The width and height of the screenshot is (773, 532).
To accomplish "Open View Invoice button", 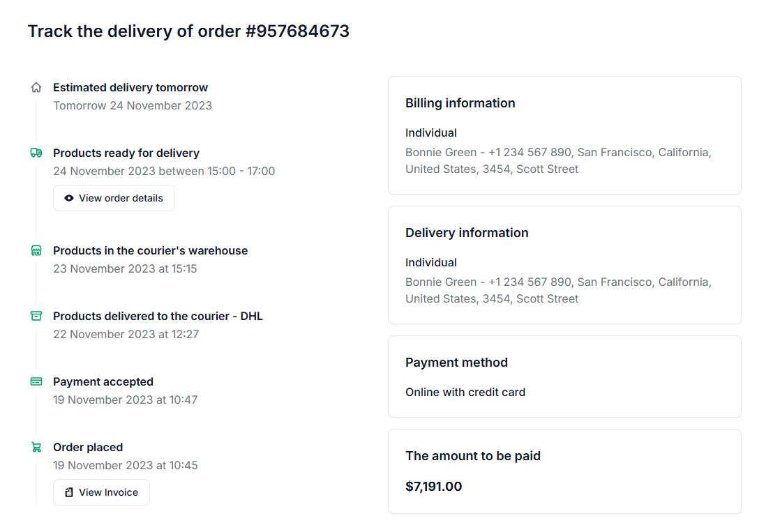I will pyautogui.click(x=101, y=492).
